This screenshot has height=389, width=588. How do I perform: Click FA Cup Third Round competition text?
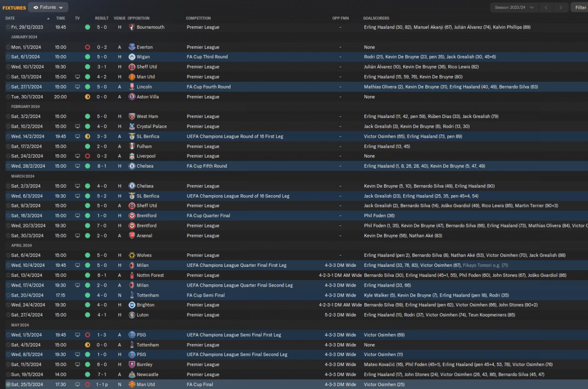(207, 57)
